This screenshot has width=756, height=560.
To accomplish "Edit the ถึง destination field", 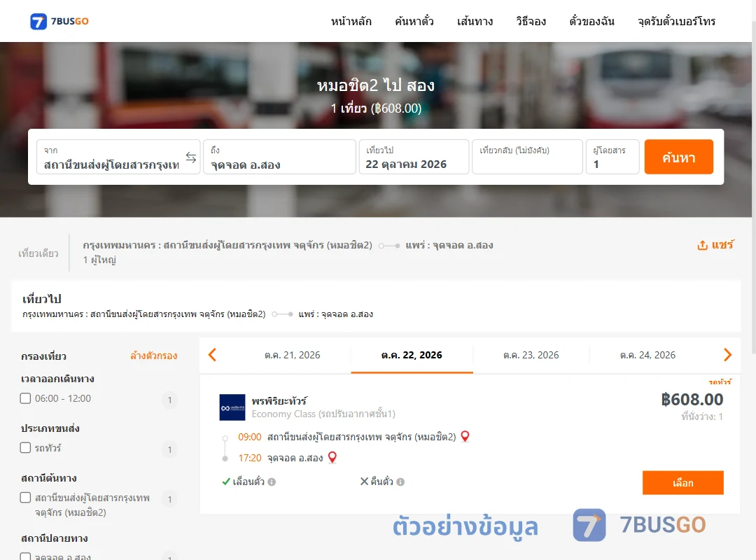I will point(279,157).
